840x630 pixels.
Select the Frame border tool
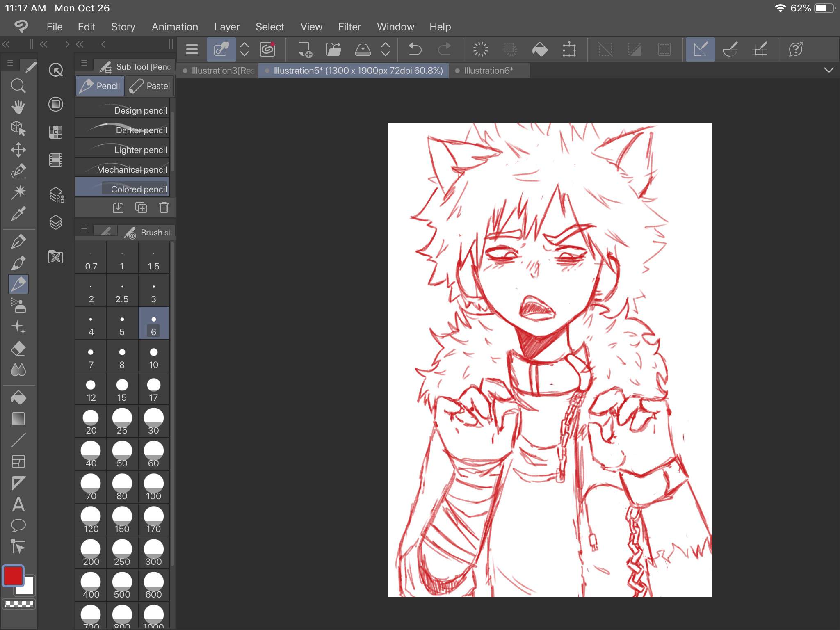pyautogui.click(x=18, y=461)
